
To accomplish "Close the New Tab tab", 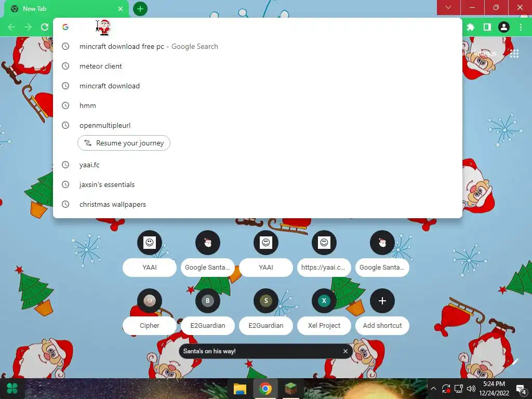I will click(x=121, y=9).
